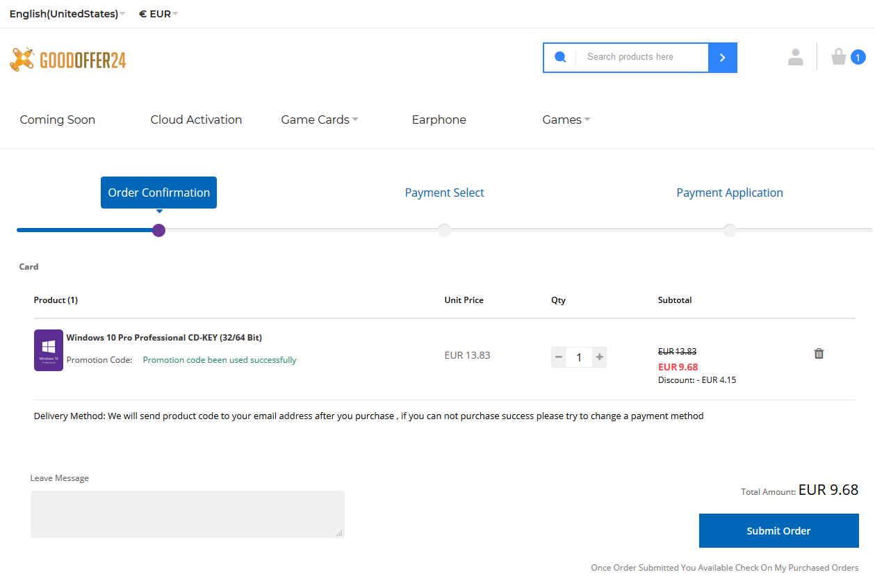The image size is (875, 588).
Task: Click the 'Promotion code been used successfully' message
Action: tap(220, 360)
